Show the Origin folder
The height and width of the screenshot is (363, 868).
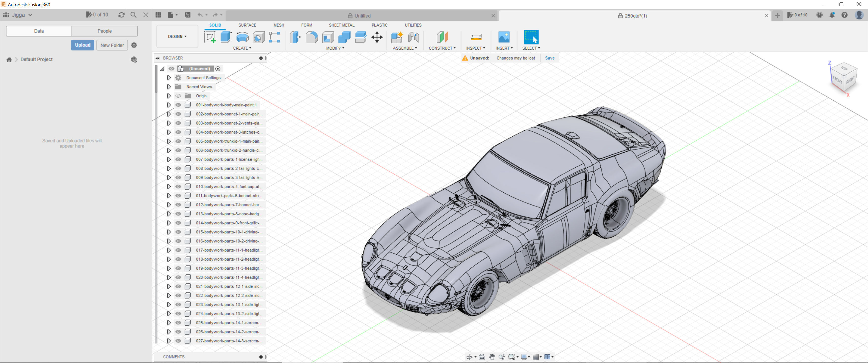(x=178, y=96)
